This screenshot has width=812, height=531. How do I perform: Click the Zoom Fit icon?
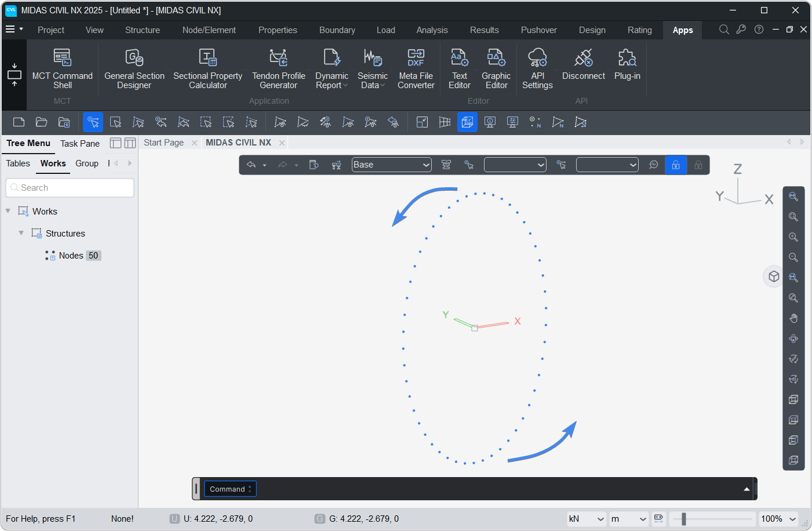(793, 197)
